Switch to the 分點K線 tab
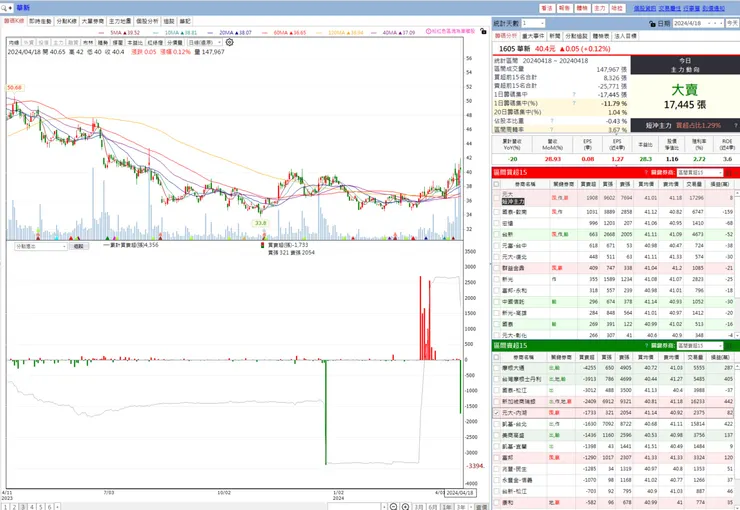Image resolution: width=740 pixels, height=510 pixels. click(67, 21)
